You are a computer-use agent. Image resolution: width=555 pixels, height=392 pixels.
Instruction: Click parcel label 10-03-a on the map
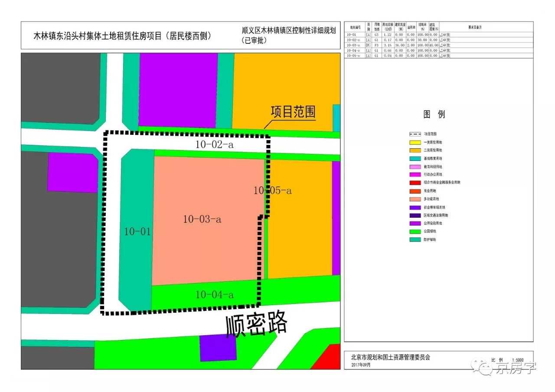pos(202,219)
